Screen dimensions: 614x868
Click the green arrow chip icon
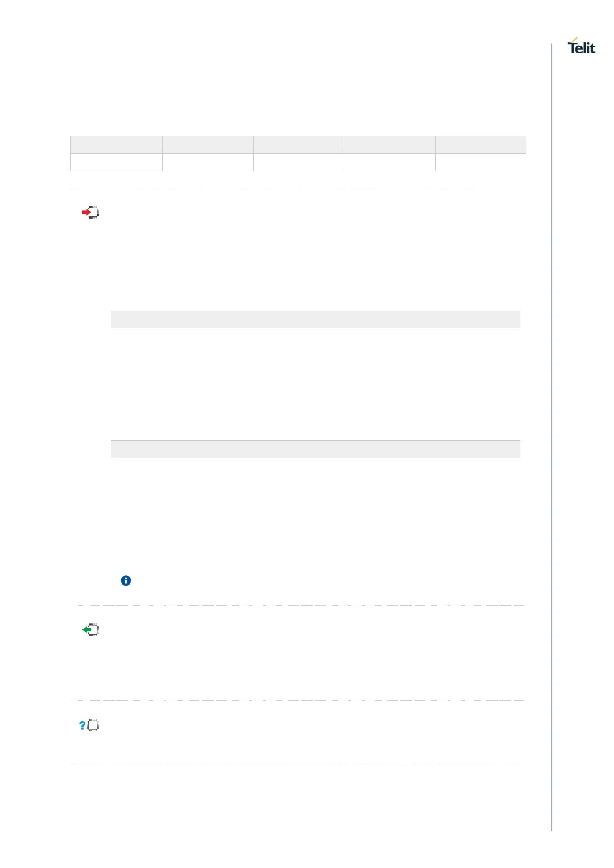(90, 630)
